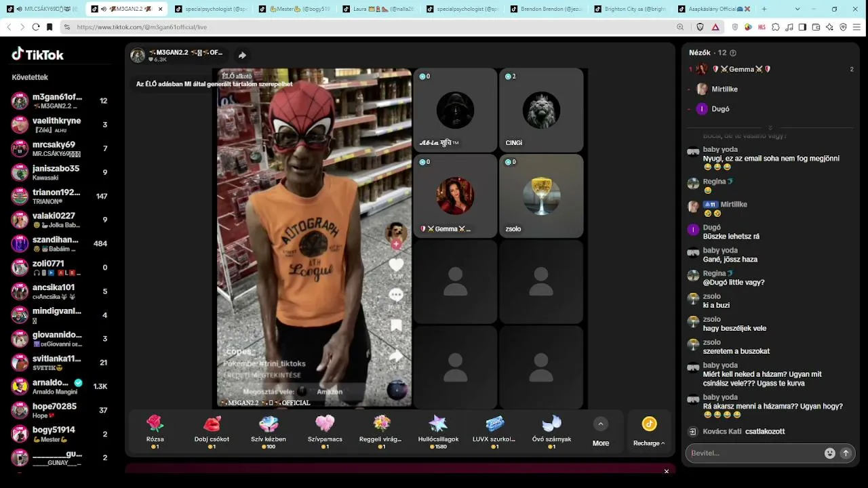Open the Brave Shields icon

point(701,27)
